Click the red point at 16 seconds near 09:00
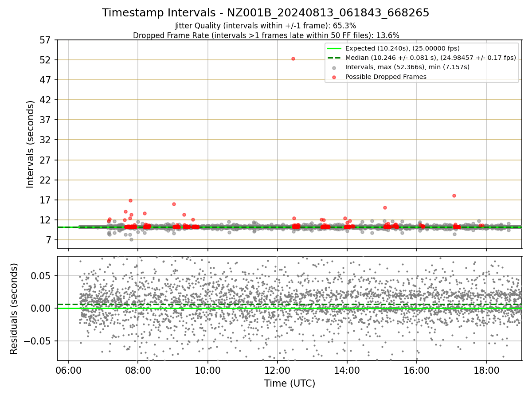The image size is (532, 399). (x=174, y=204)
